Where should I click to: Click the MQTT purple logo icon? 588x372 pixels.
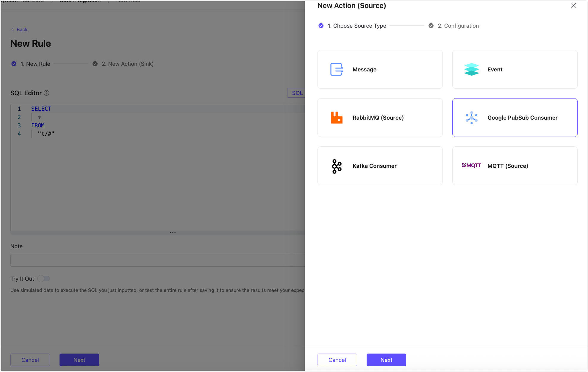pyautogui.click(x=471, y=165)
